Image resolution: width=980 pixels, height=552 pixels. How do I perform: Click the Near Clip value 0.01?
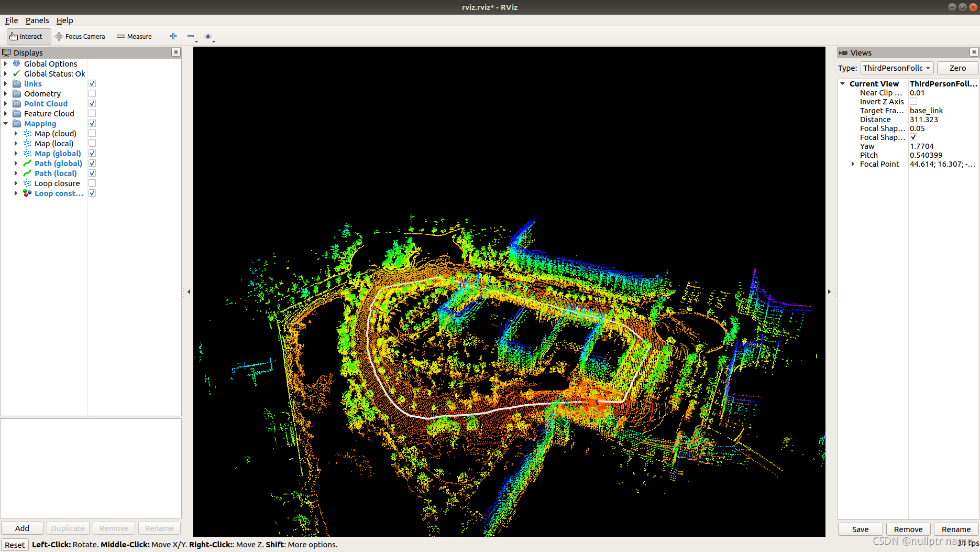click(917, 92)
